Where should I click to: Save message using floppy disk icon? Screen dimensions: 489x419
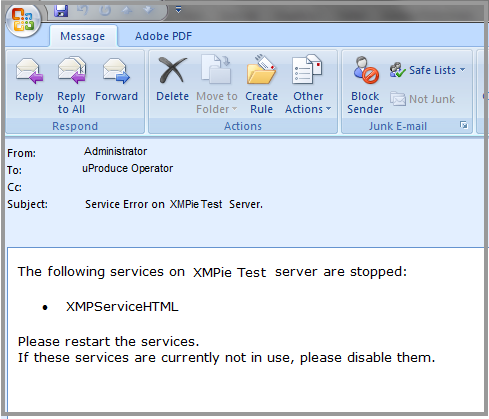point(61,10)
